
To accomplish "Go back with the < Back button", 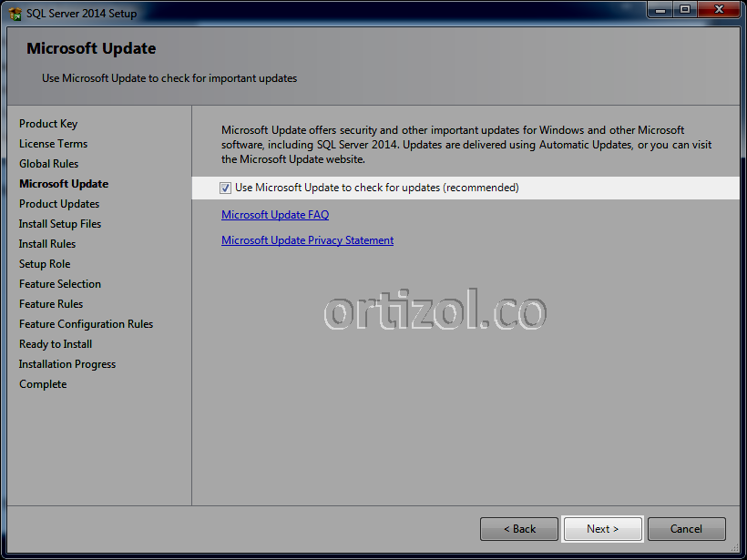I will (519, 529).
